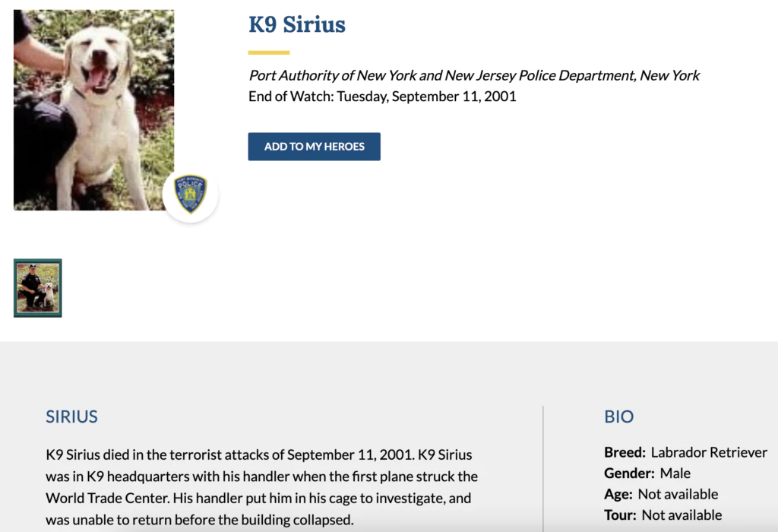Click the SIRIUS section heading
This screenshot has width=778, height=532.
(71, 416)
